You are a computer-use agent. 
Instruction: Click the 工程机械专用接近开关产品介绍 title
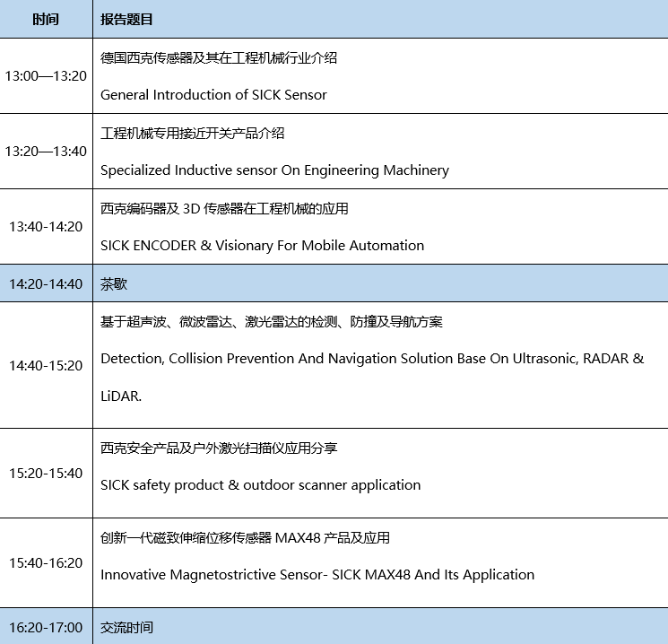tap(192, 133)
